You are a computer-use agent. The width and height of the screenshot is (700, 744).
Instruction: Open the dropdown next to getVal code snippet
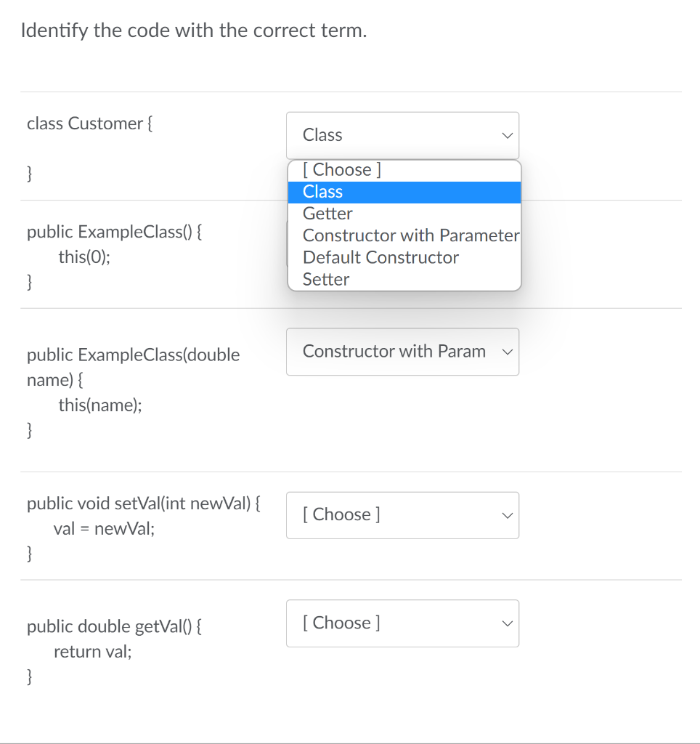coord(402,623)
